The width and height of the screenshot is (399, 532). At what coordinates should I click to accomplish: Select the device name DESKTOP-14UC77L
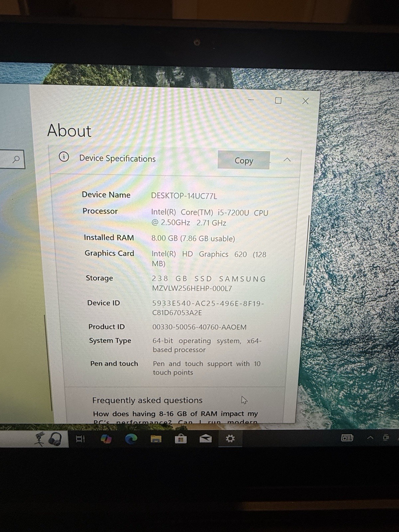pos(184,196)
